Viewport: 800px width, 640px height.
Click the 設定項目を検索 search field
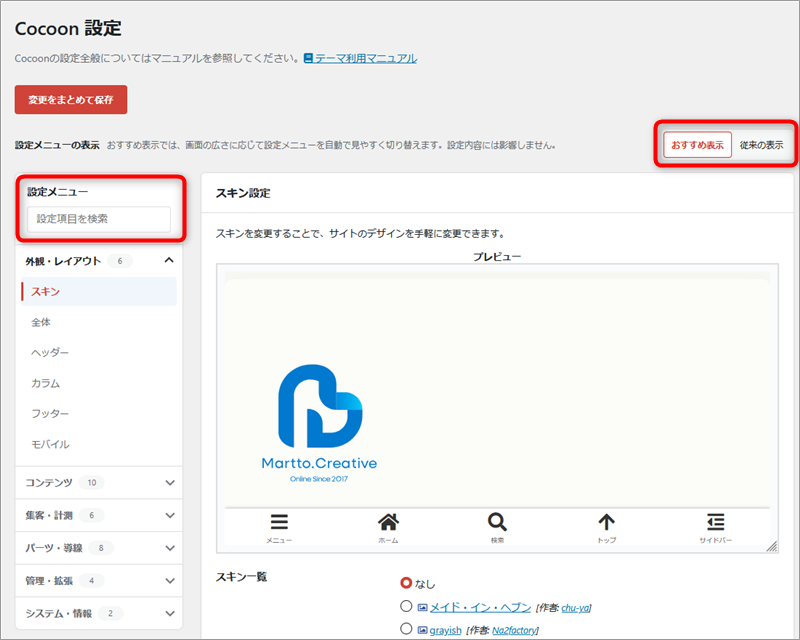[99, 219]
